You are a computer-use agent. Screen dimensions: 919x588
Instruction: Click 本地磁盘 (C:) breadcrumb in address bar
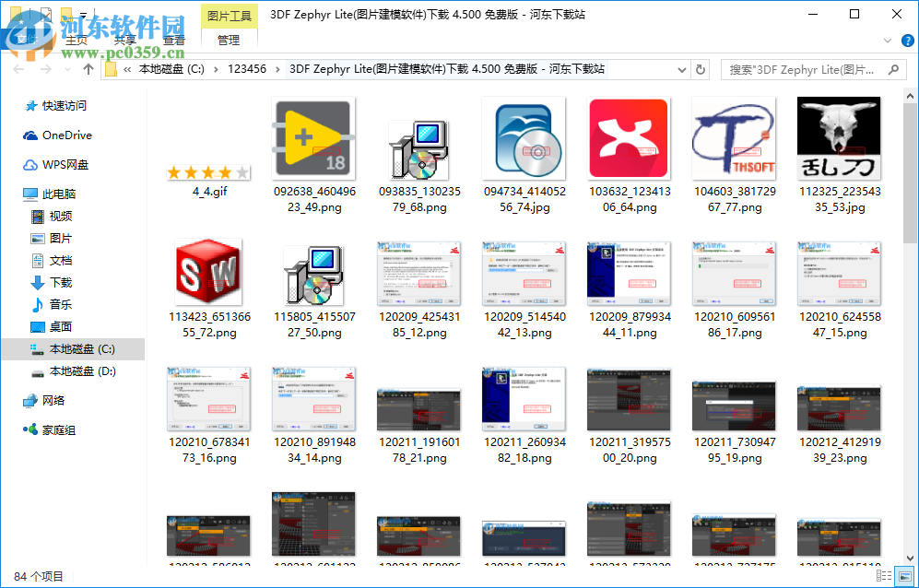point(171,69)
